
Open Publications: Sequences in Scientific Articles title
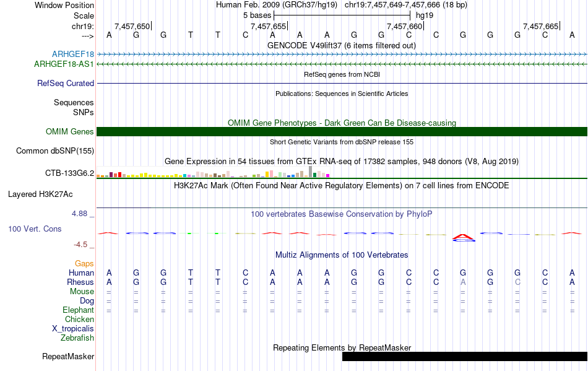(342, 94)
